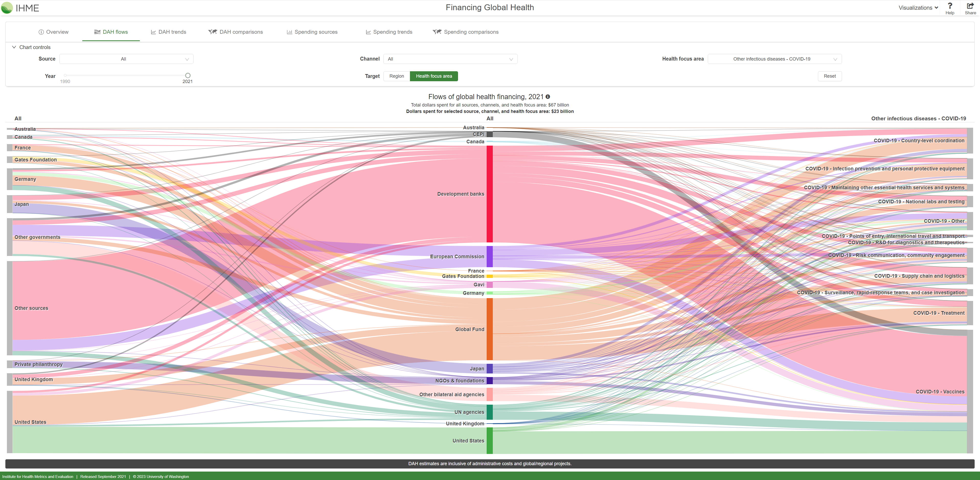Click the UN agencies channel node
980x480 pixels.
[490, 412]
